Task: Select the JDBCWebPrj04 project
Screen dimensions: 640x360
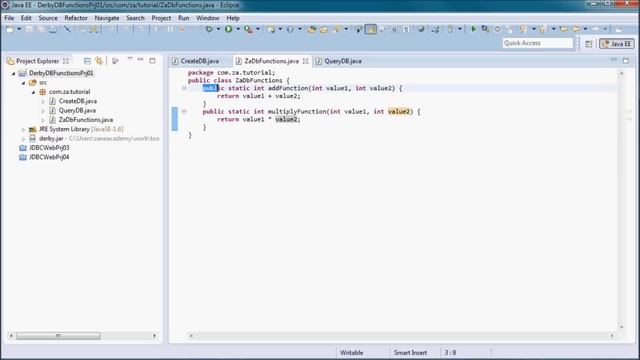Action: pos(49,157)
